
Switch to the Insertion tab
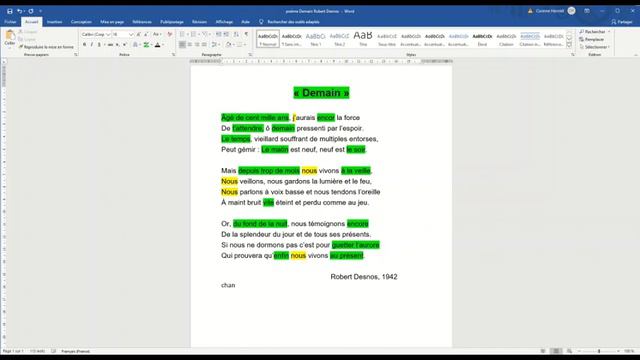(54, 22)
